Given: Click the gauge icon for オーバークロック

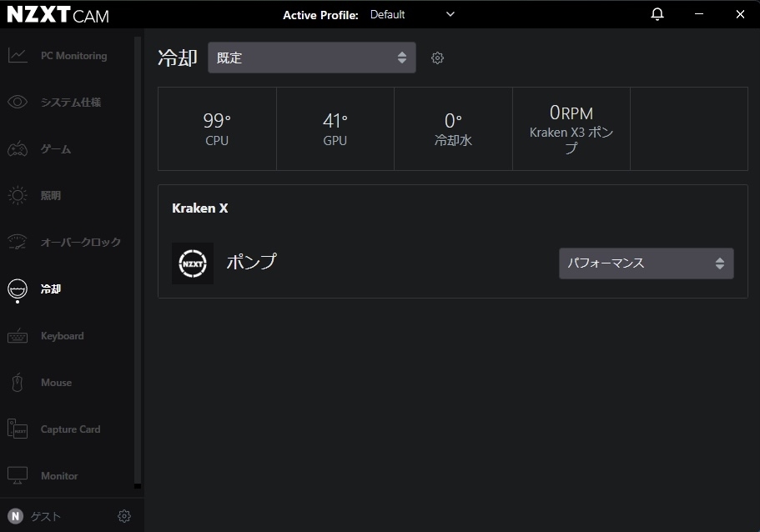Looking at the screenshot, I should point(18,242).
